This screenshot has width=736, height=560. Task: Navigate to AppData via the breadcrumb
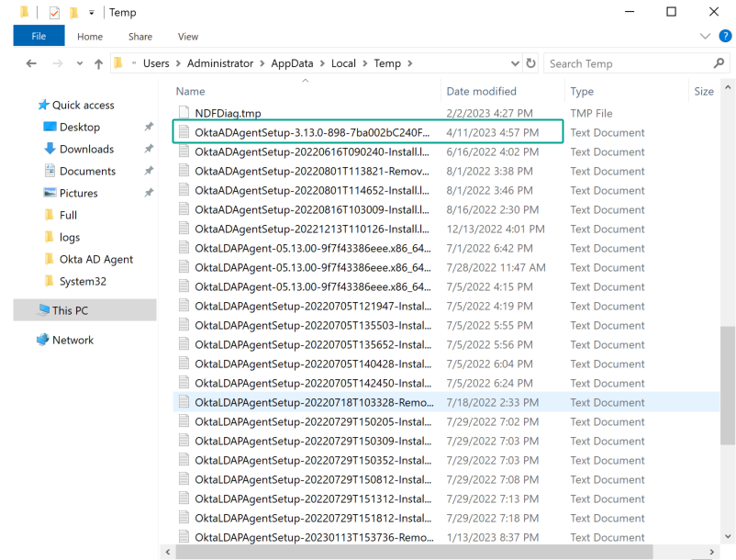(290, 62)
